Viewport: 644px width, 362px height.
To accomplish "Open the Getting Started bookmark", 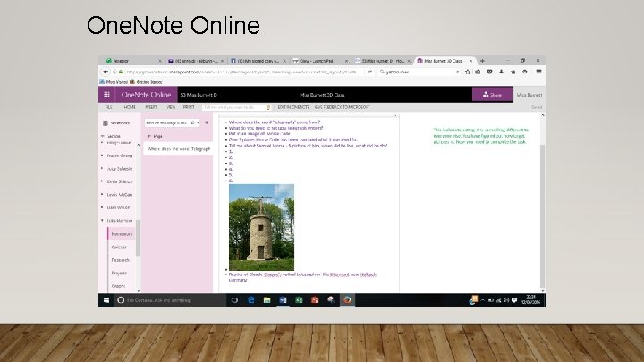I will pos(146,82).
